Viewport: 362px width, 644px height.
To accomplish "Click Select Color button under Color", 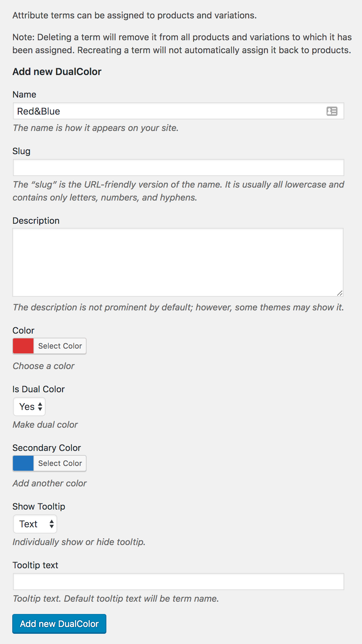I will tap(60, 346).
